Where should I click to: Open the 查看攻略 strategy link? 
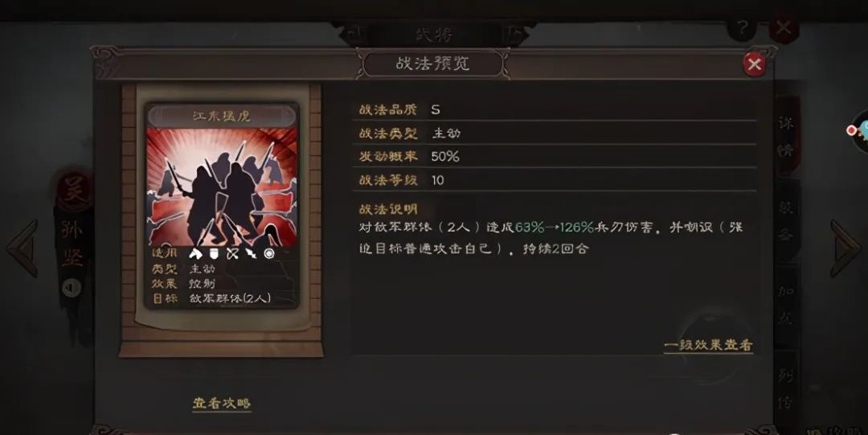tap(222, 403)
